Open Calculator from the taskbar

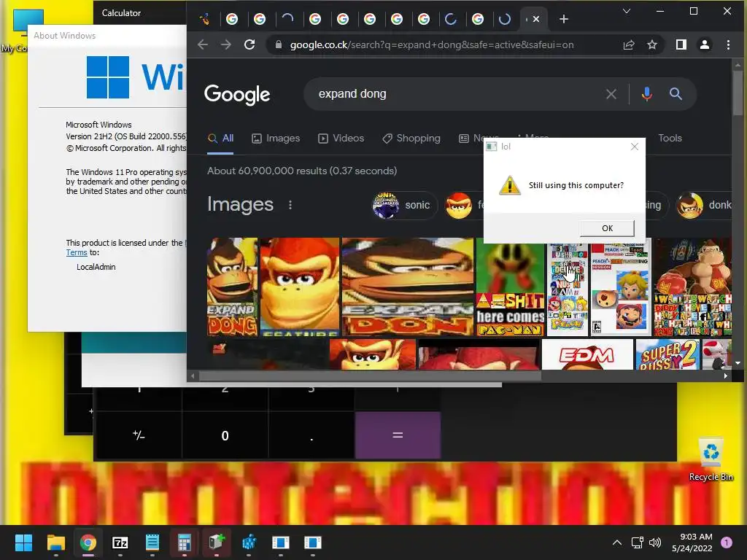pos(185,542)
